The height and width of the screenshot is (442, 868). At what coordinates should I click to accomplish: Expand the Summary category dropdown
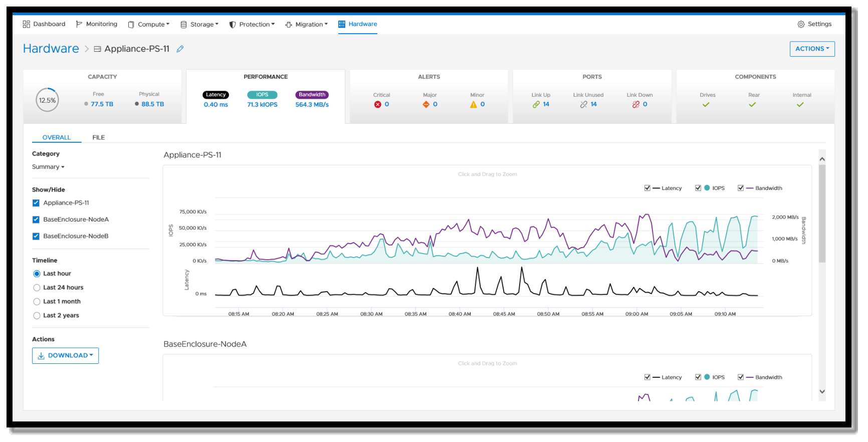pos(48,167)
